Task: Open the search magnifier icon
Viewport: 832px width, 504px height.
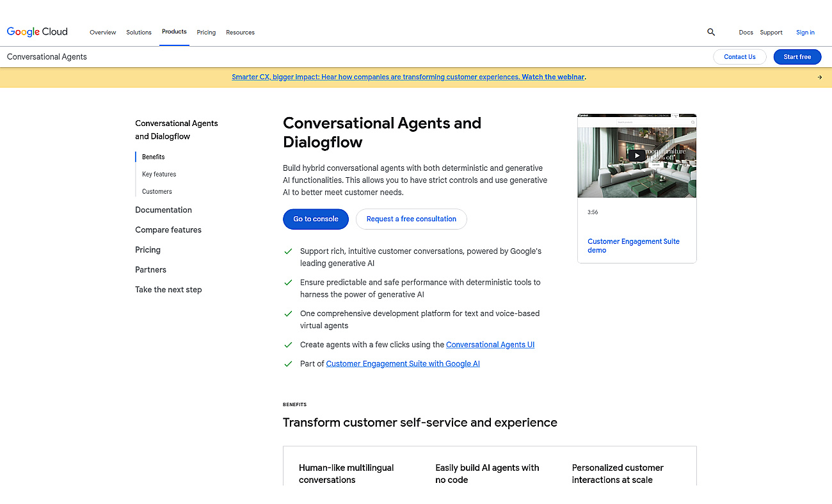Action: 711,32
